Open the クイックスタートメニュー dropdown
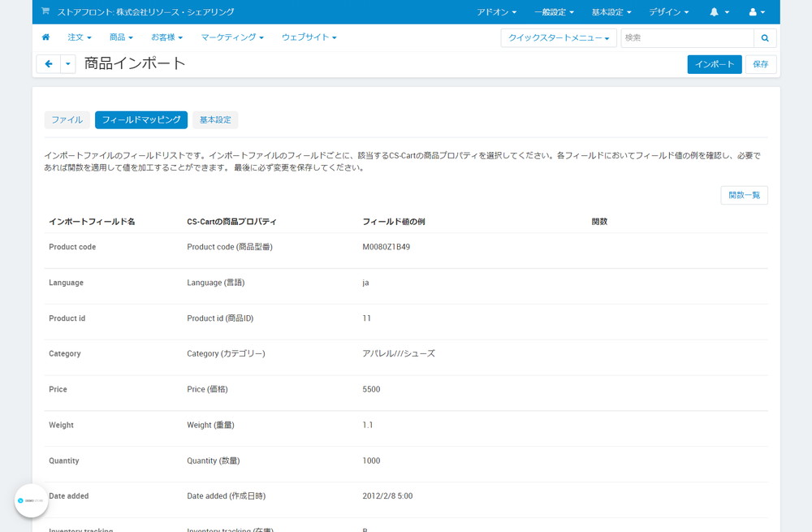Screen dimensions: 812x532 tap(559, 38)
